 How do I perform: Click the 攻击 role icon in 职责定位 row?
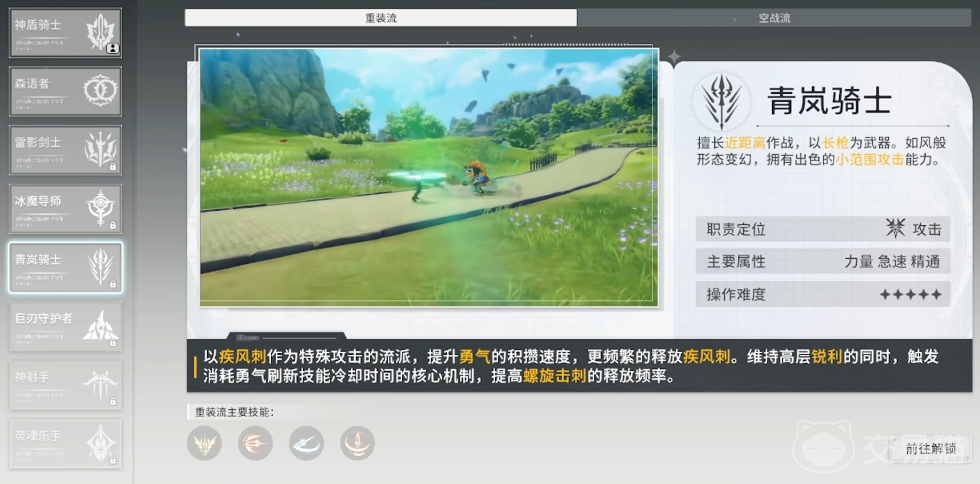click(895, 228)
